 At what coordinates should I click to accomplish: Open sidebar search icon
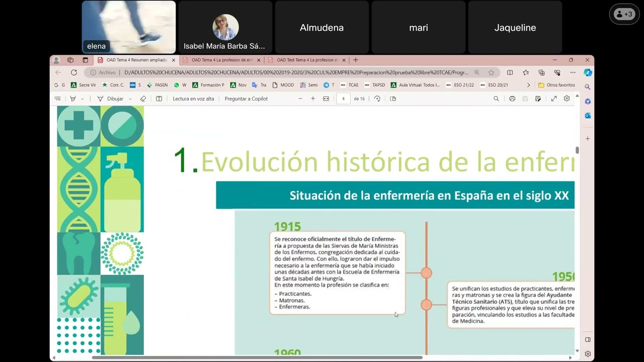588,87
